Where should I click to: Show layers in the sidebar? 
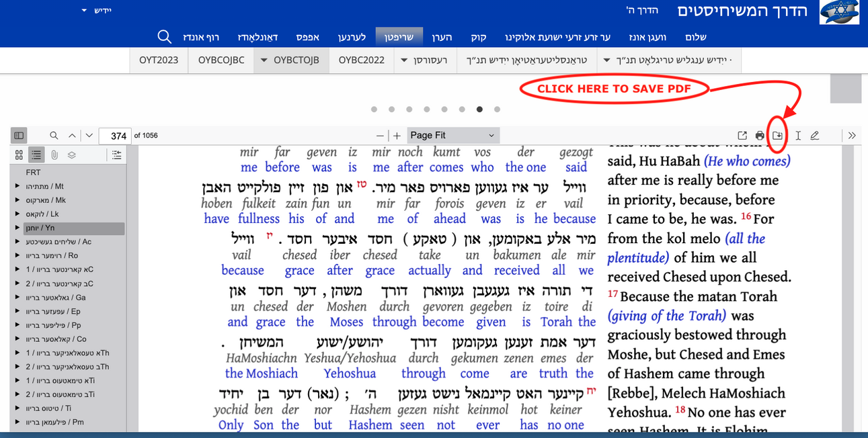coord(71,155)
